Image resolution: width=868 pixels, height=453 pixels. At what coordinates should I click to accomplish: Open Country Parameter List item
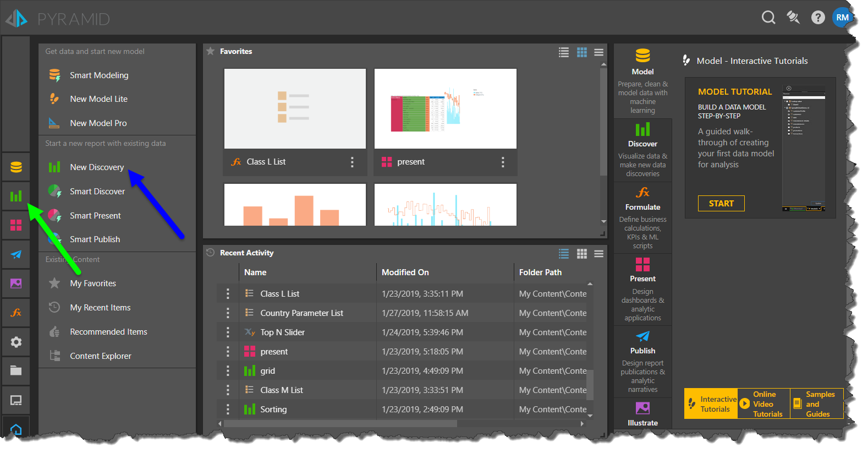point(301,313)
